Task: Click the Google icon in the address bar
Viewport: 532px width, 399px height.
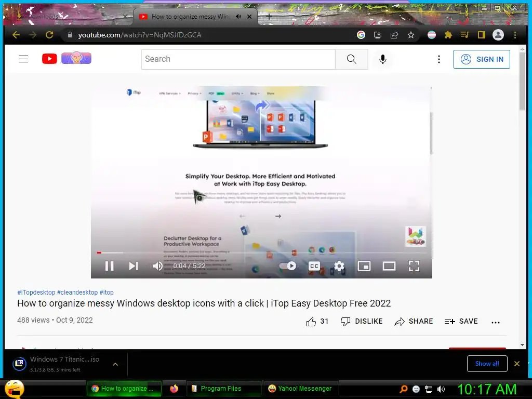Action: pos(361,35)
